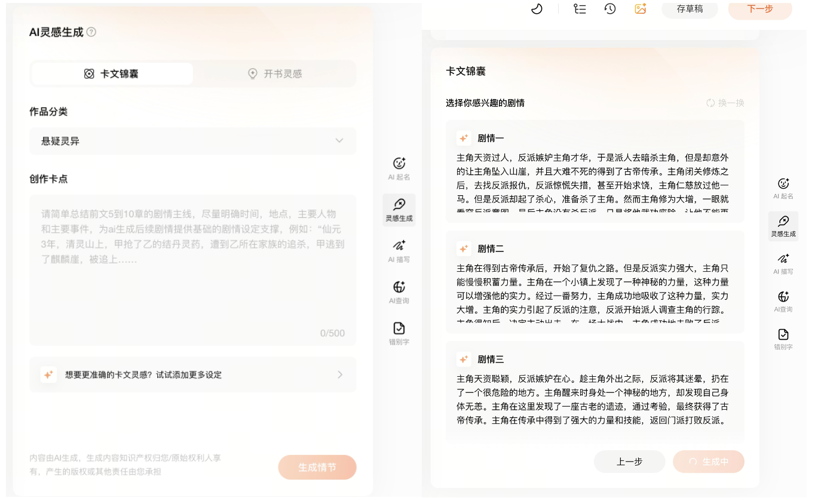The width and height of the screenshot is (815, 504).
Task: Click 生成情节 button
Action: click(317, 467)
